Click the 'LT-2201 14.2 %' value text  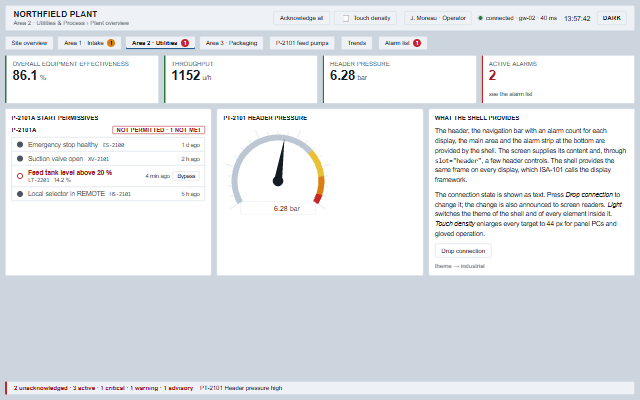click(49, 180)
